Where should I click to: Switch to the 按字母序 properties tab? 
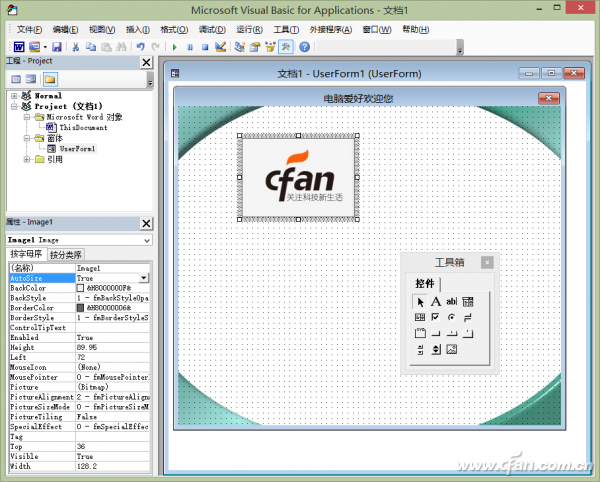point(26,254)
